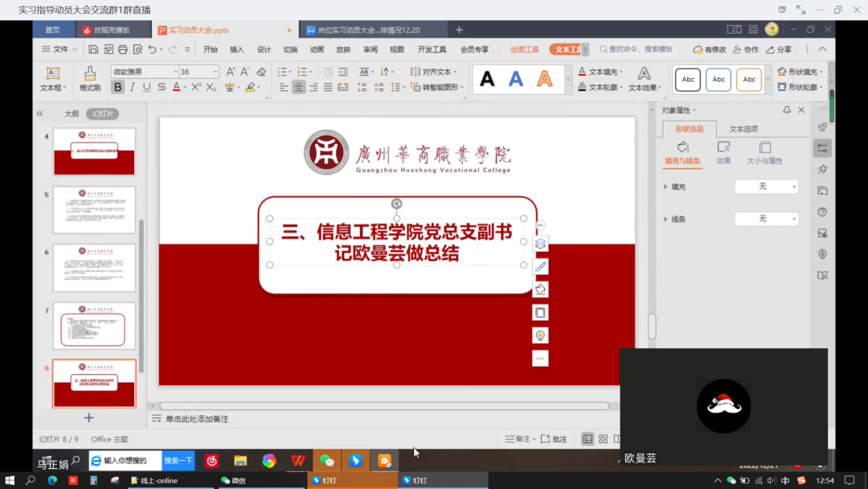Toggle center text alignment
868x489 pixels.
click(x=298, y=87)
